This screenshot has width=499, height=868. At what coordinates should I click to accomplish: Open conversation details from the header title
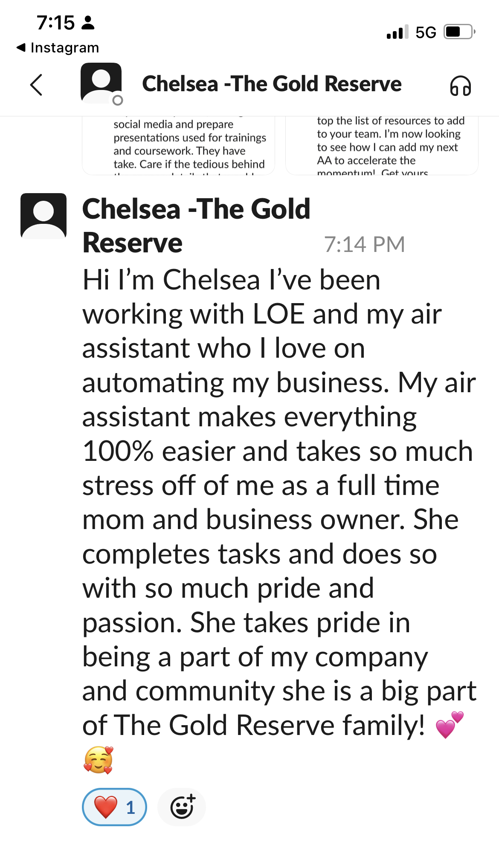272,84
